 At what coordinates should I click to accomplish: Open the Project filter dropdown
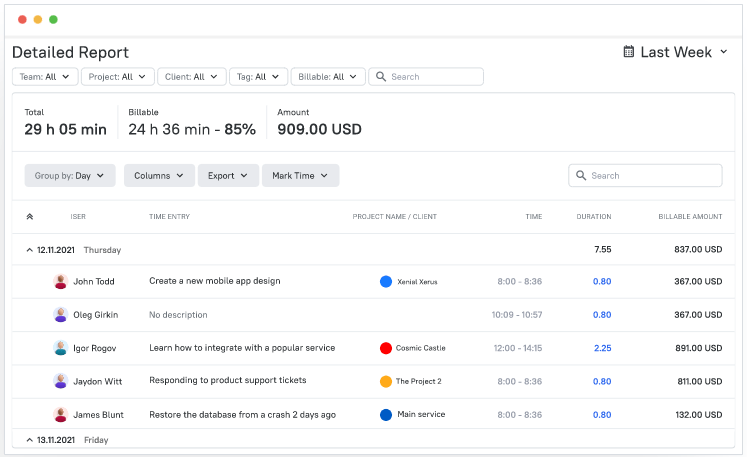pos(119,77)
